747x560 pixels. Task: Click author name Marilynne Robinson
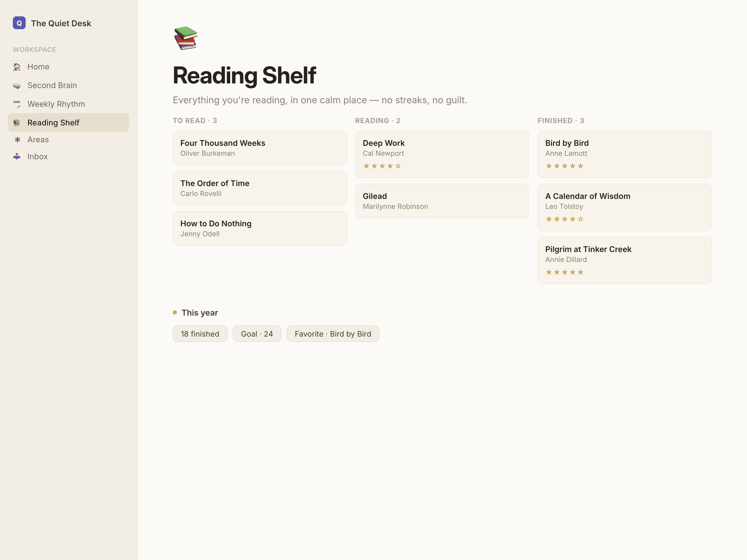(395, 206)
